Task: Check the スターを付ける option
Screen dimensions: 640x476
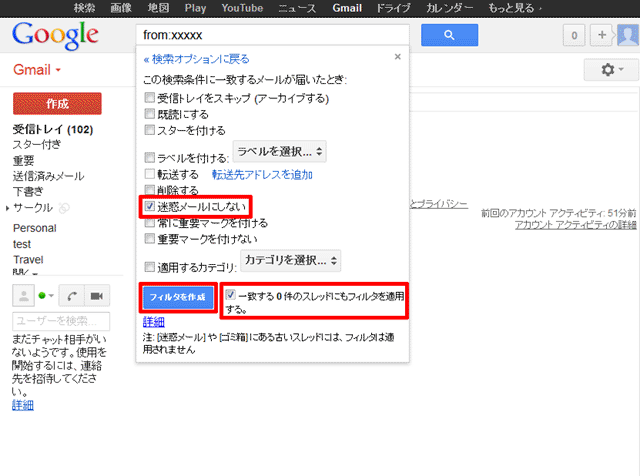Action: [x=150, y=130]
